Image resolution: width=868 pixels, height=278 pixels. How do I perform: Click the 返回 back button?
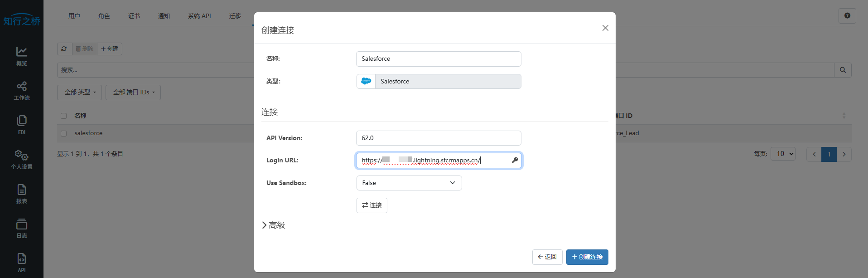coord(547,257)
